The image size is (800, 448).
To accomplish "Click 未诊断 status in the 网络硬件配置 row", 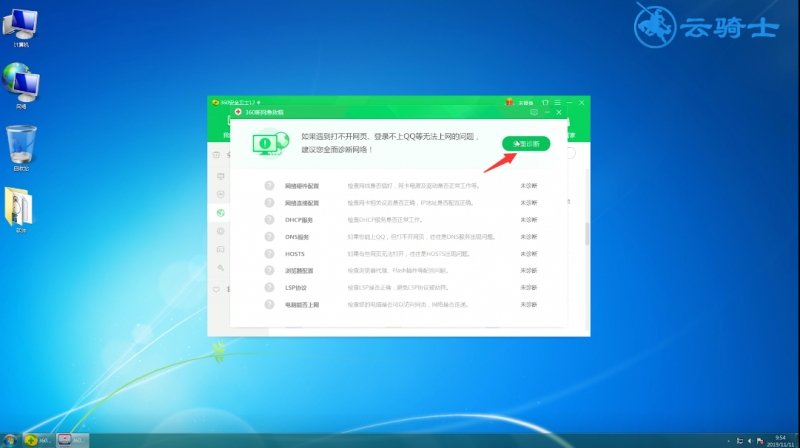I will point(529,186).
